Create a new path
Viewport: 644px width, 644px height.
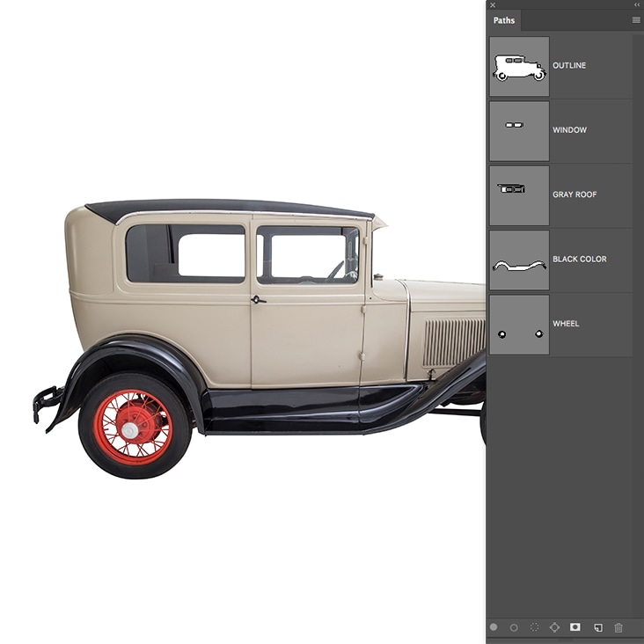click(597, 627)
